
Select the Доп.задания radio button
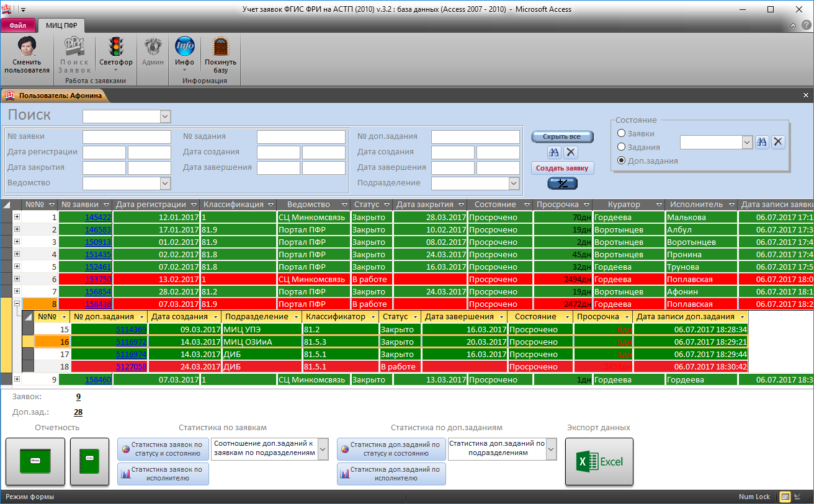621,161
